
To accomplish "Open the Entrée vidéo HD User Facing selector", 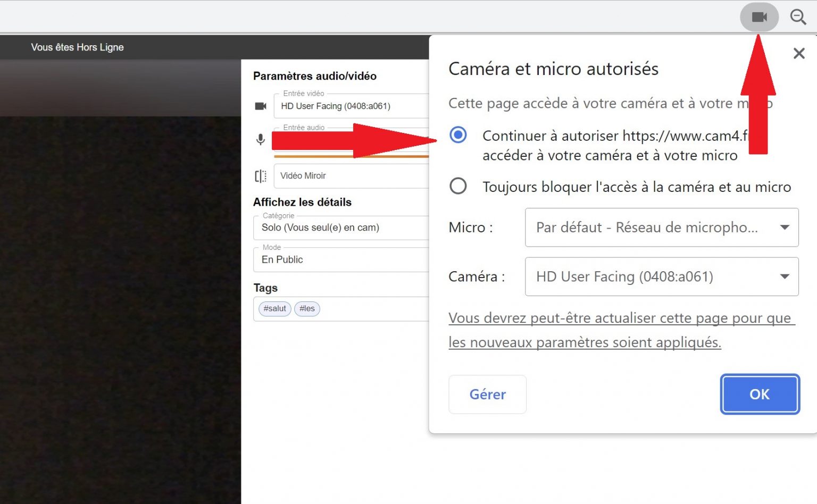I will tap(351, 106).
